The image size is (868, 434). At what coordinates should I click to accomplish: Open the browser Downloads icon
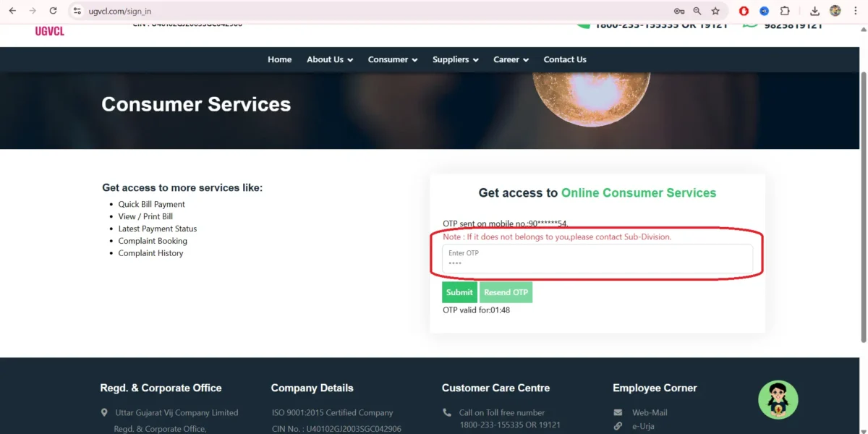pyautogui.click(x=814, y=11)
